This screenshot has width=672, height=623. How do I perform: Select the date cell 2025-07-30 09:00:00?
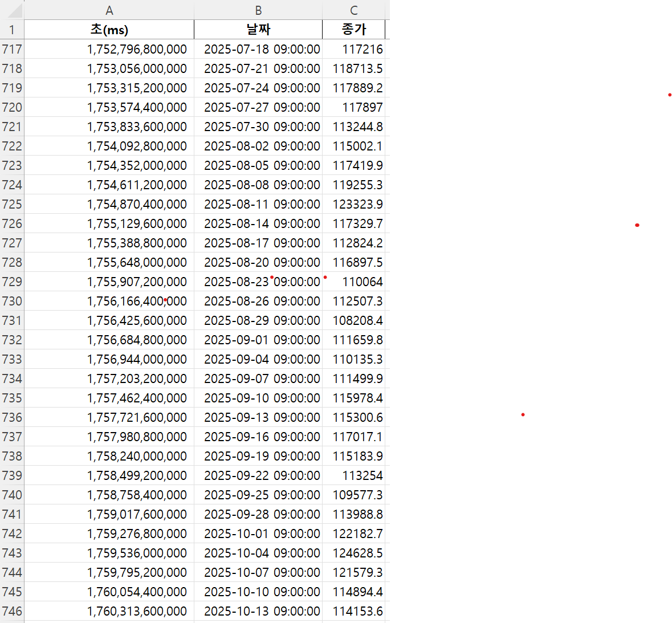point(262,127)
